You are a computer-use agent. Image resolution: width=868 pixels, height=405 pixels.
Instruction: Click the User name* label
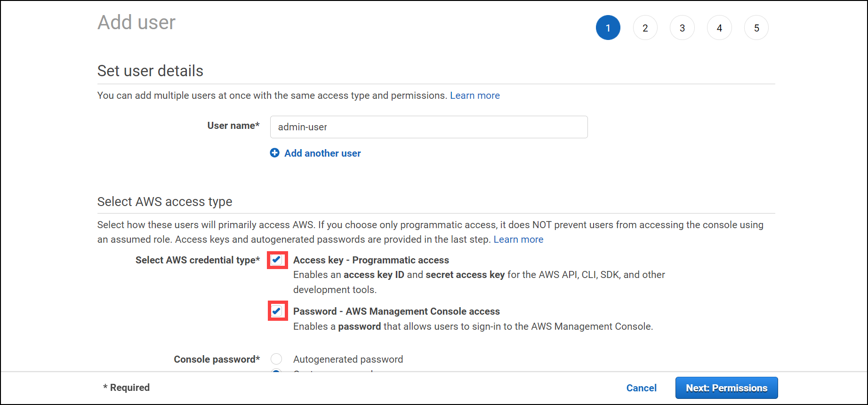(233, 126)
